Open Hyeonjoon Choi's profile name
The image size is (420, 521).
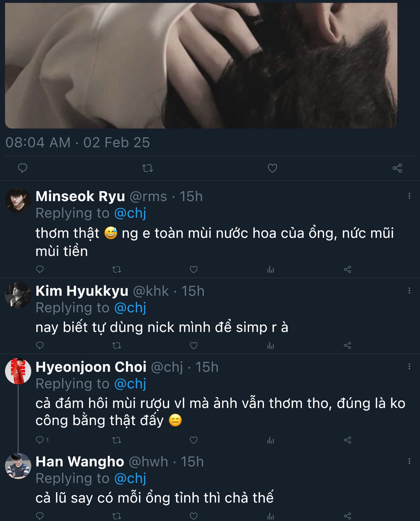coord(91,367)
